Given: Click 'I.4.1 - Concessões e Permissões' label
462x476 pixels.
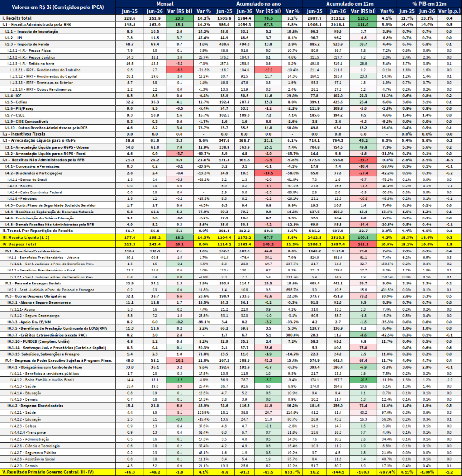Looking at the screenshot, I should click(32, 166).
